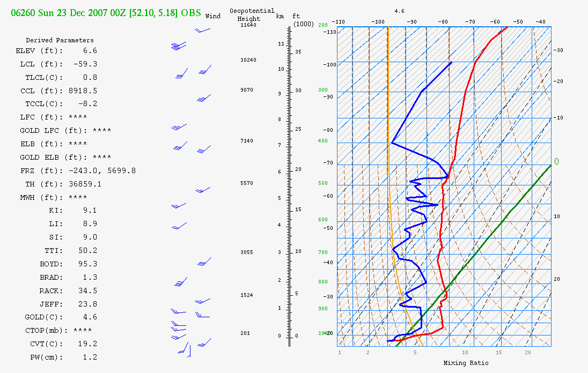
Task: Select the LI value 8.9
Action: [x=90, y=224]
